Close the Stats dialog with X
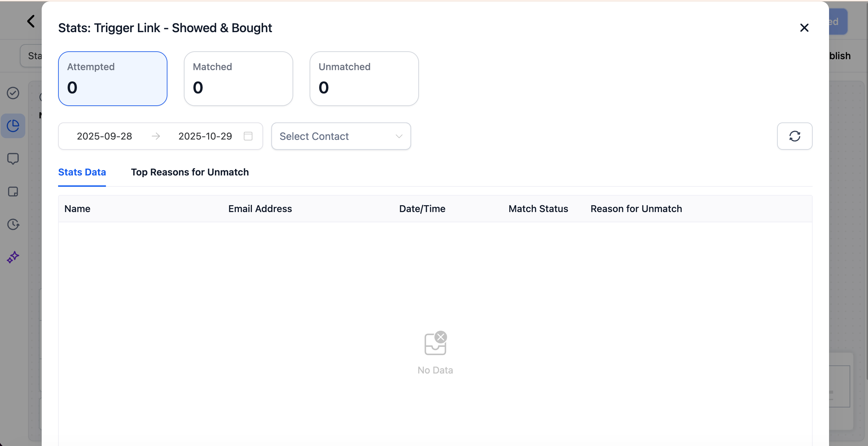The image size is (868, 446). 804,28
